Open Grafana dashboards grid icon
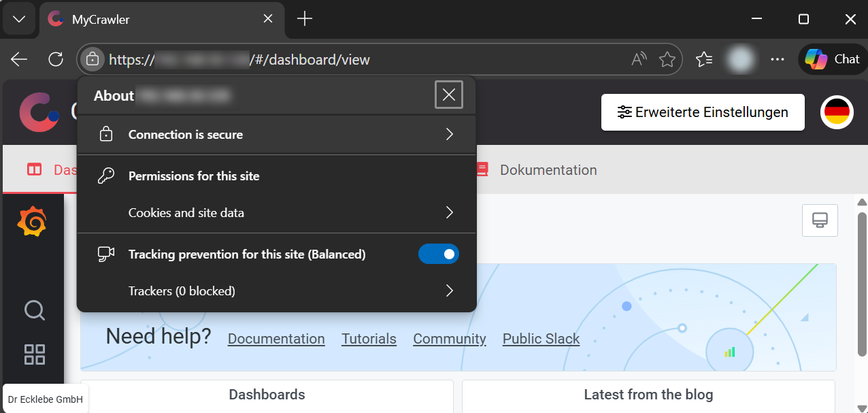Viewport: 868px width, 413px height. [35, 354]
